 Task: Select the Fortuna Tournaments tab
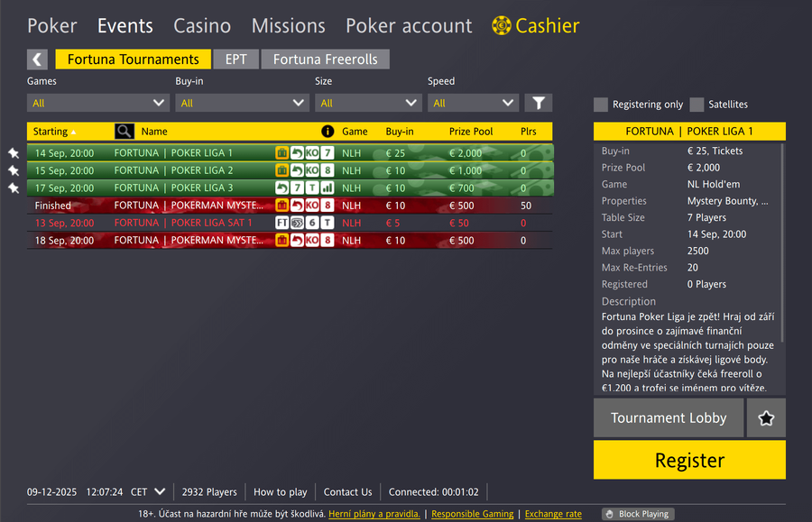[x=134, y=60]
